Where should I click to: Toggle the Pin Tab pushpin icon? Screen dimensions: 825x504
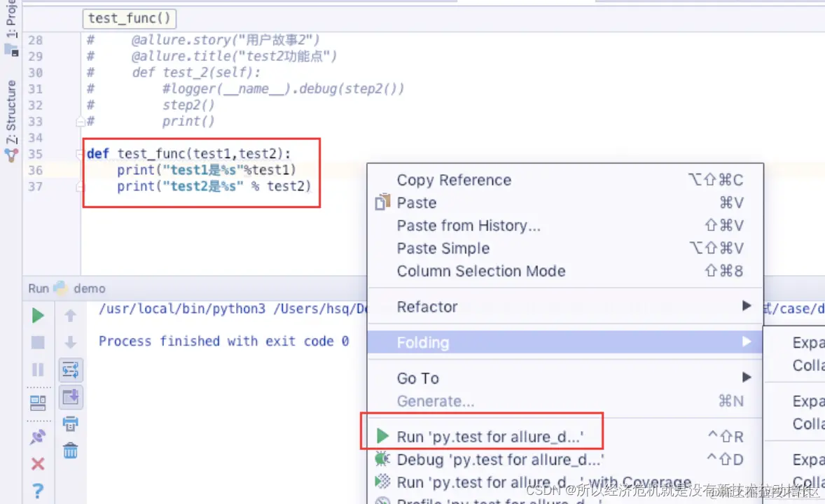[37, 436]
